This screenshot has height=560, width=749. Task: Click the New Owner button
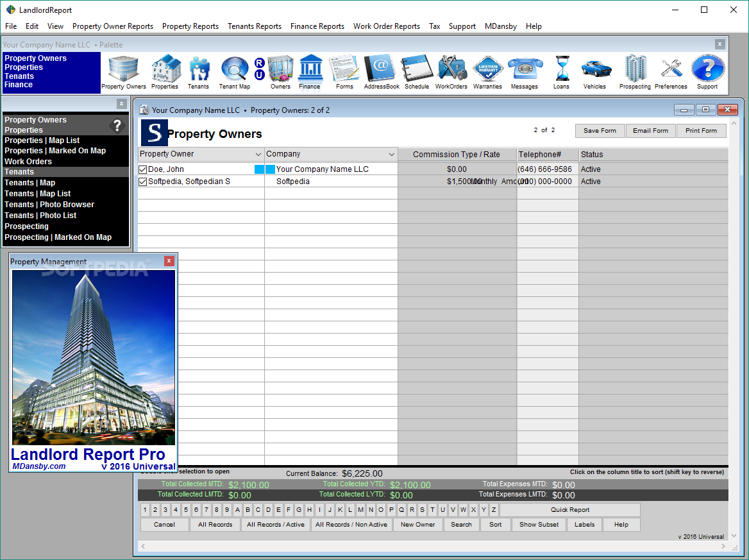[x=418, y=525]
